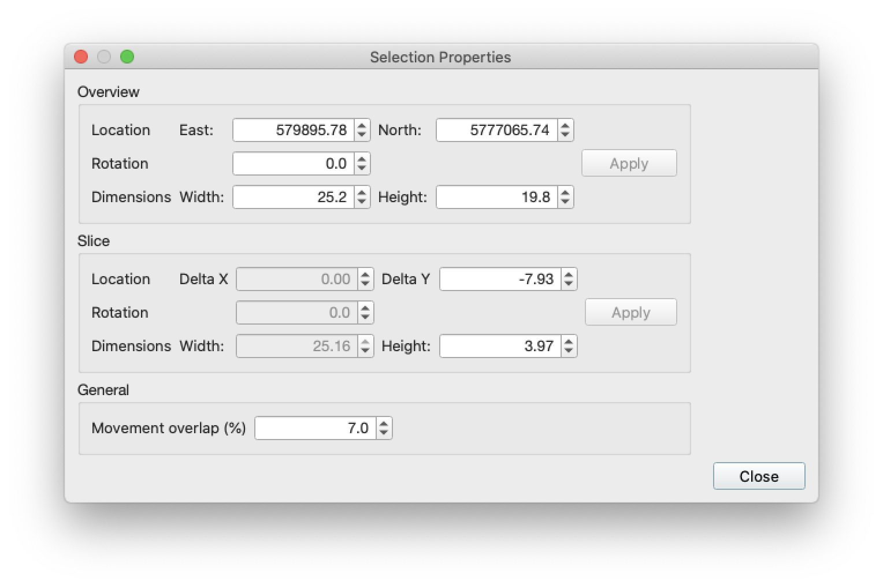Click the Movement overlap percentage field
This screenshot has width=883, height=588.
pos(316,428)
